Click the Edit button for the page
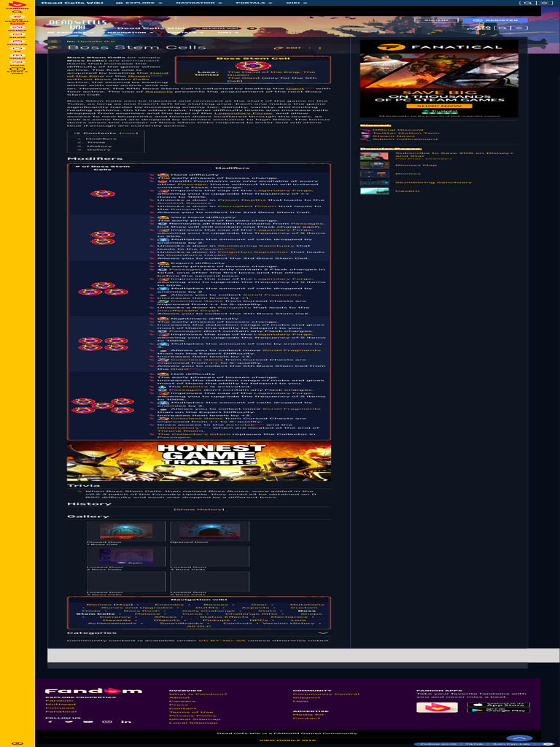Screen dimensions: 560x747 pyautogui.click(x=289, y=47)
